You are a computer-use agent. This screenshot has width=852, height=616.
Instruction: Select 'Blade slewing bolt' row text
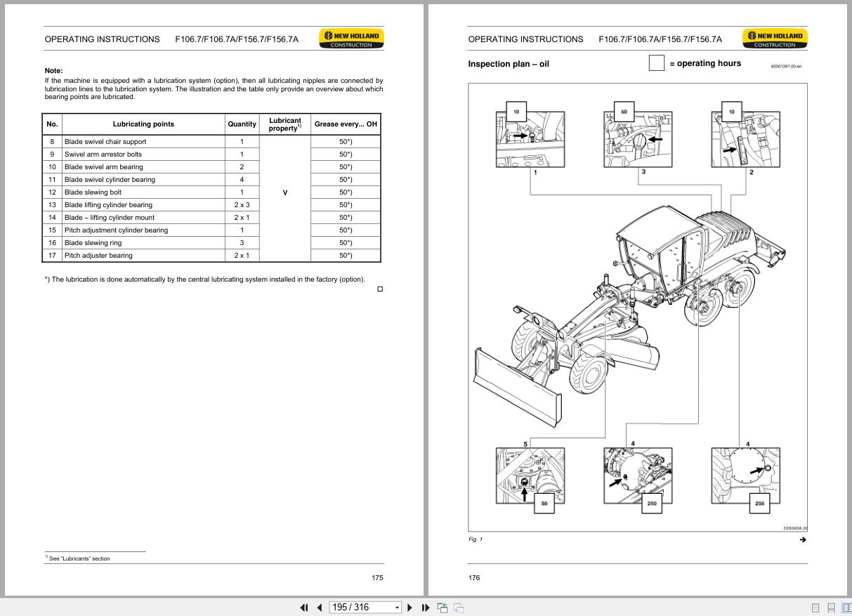pyautogui.click(x=93, y=192)
